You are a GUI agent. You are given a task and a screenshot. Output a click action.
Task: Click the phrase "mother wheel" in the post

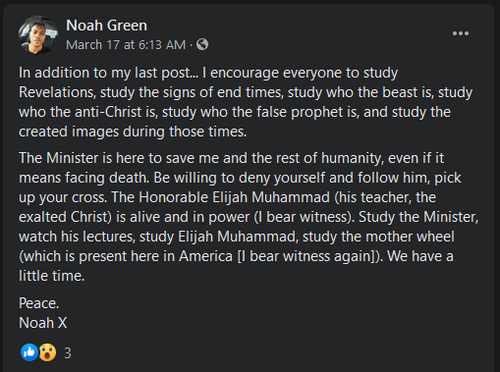(x=410, y=237)
